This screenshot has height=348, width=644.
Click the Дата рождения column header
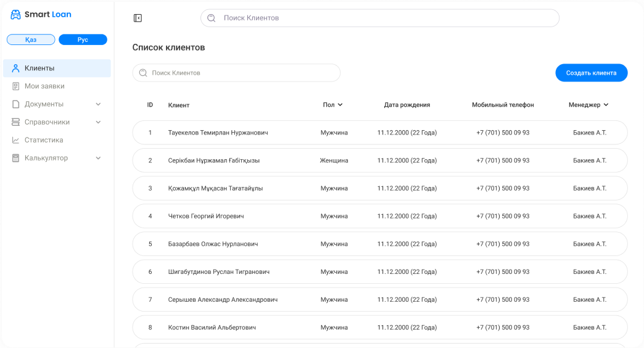[407, 105]
